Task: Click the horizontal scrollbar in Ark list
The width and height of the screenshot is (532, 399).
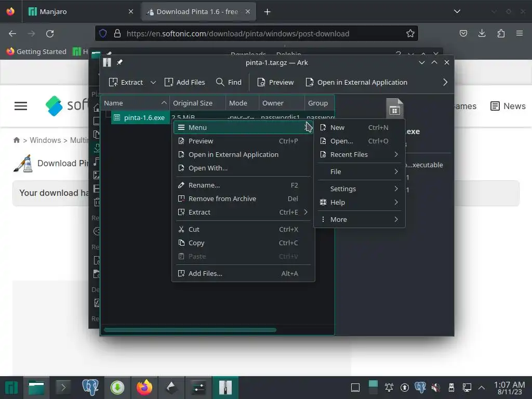Action: (190, 330)
